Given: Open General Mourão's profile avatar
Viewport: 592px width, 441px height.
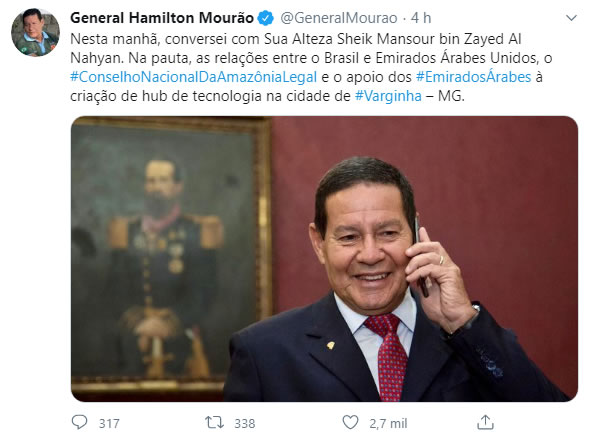Looking at the screenshot, I should pos(35,32).
